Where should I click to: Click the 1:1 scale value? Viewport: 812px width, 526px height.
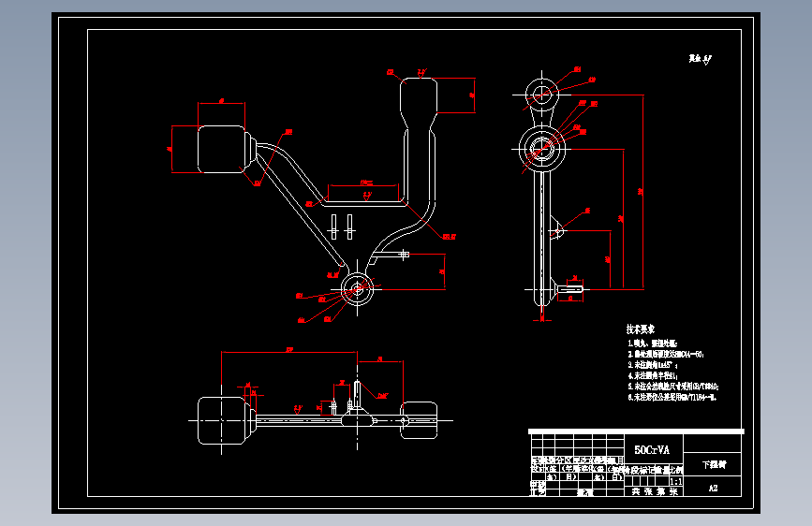pyautogui.click(x=676, y=481)
